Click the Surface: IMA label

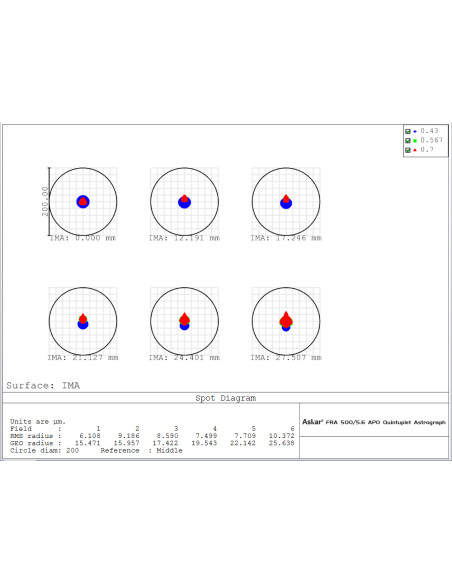(43, 385)
